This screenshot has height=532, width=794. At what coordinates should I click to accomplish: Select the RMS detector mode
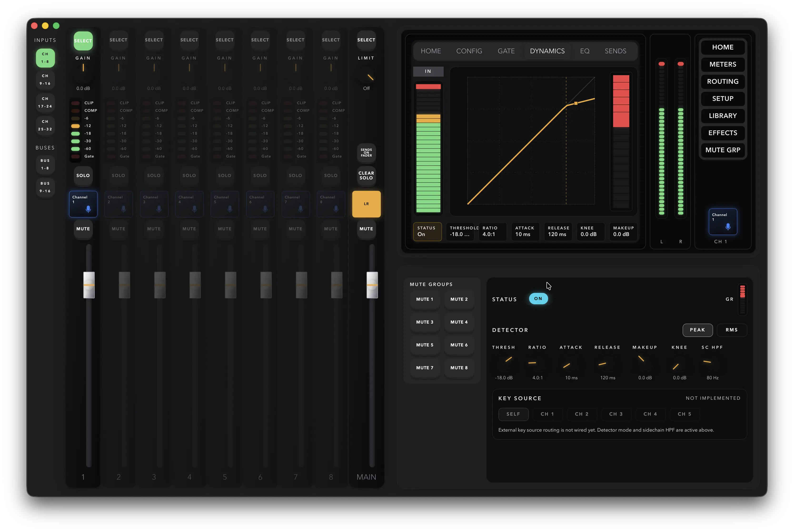(732, 330)
